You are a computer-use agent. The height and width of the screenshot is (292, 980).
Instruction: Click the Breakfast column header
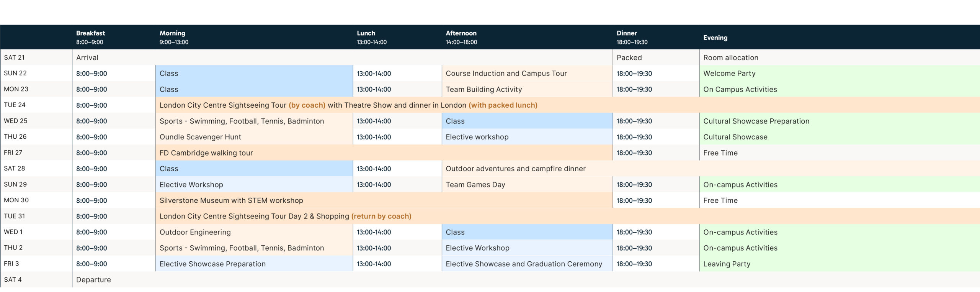click(x=90, y=37)
